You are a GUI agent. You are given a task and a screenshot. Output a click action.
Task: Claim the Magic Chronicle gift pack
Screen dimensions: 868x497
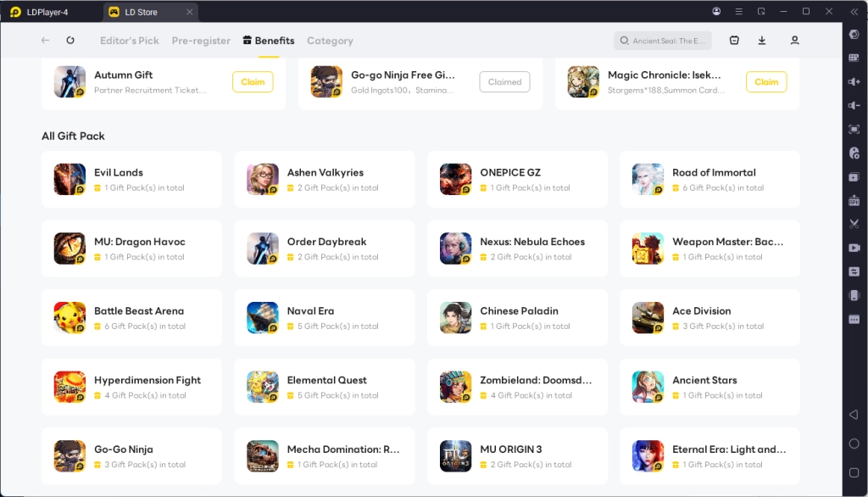[766, 82]
